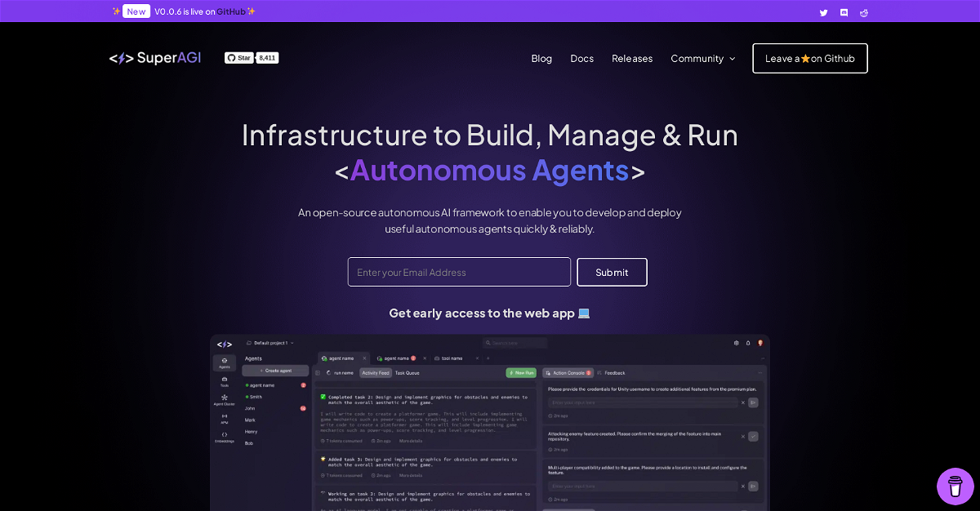980x511 pixels.
Task: Click the SuperAGI logo in header
Action: click(x=155, y=58)
